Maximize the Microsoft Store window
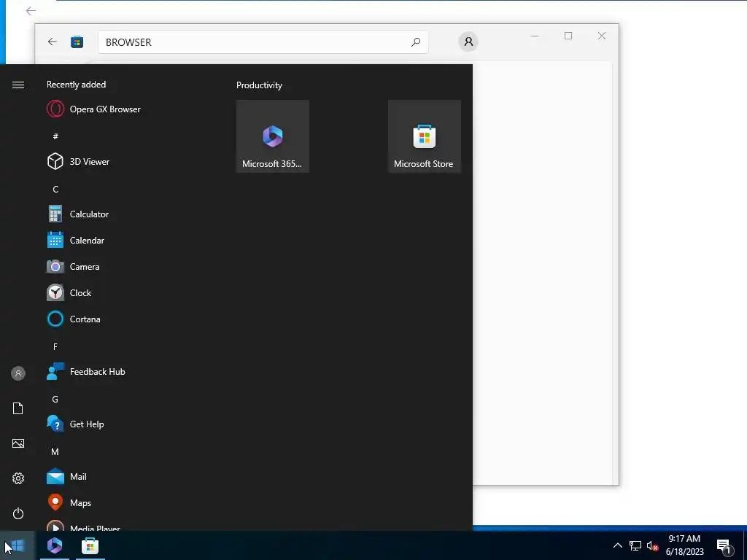 coord(568,36)
